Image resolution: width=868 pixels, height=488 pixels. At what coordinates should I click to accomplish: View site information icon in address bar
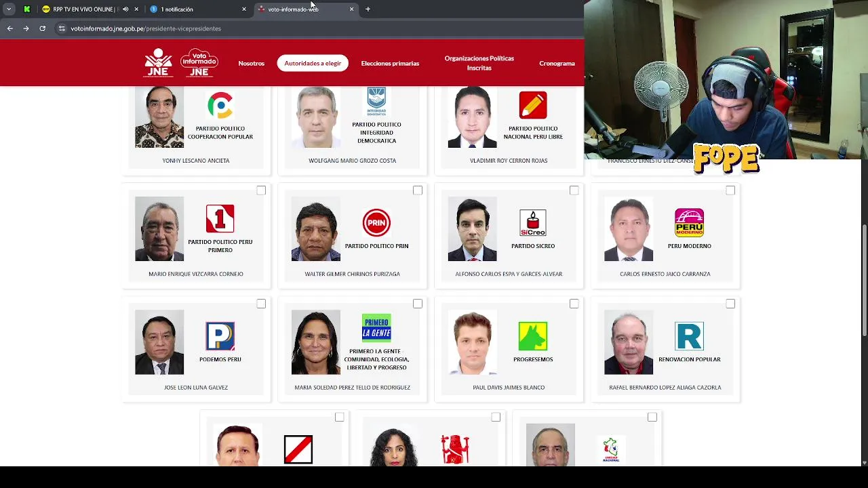(x=62, y=28)
